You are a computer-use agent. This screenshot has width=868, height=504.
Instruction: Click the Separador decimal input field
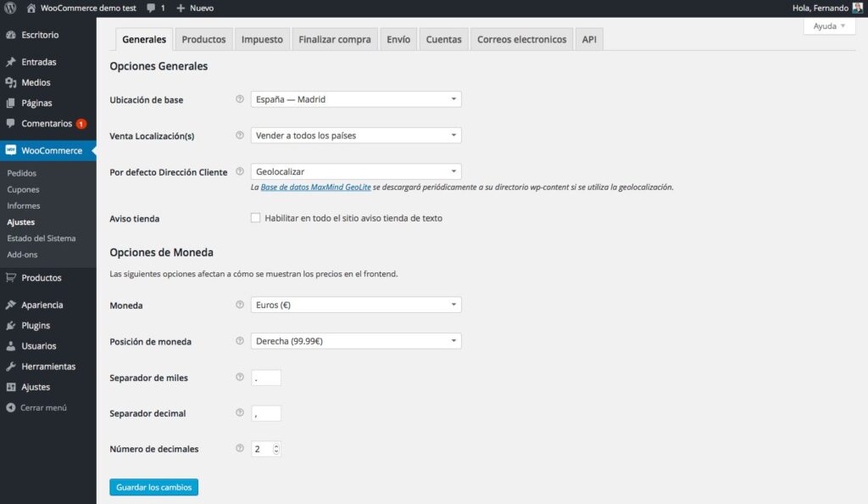[x=265, y=413]
